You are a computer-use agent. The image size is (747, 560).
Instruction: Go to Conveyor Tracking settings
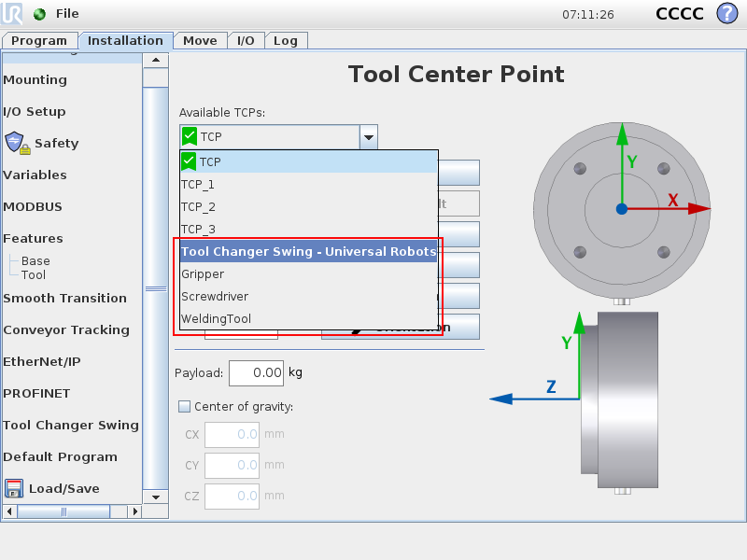point(65,329)
